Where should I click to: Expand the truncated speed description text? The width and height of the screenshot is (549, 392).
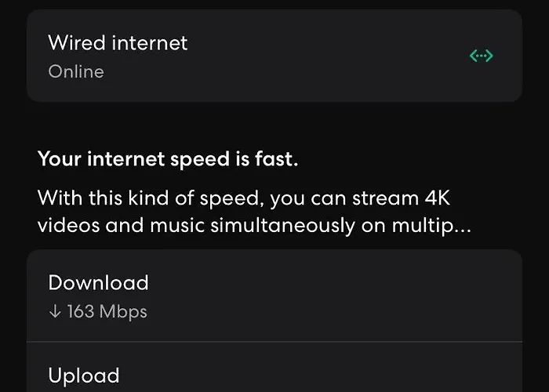click(254, 212)
